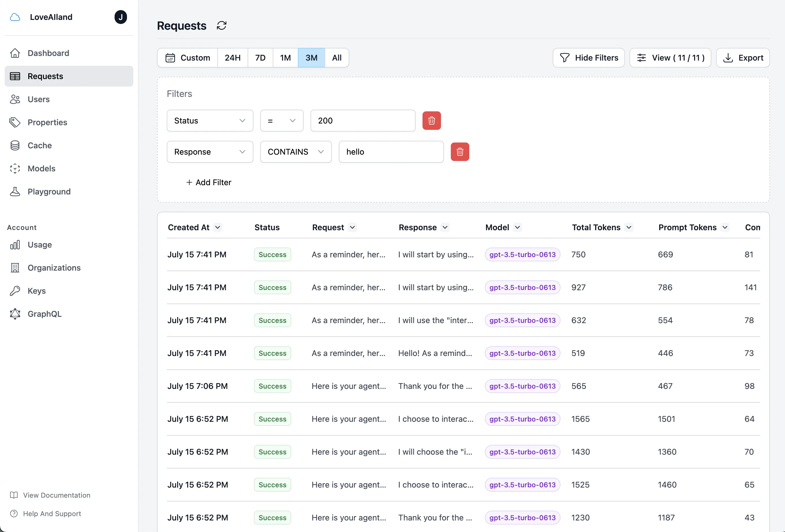Open the Models page
Image resolution: width=785 pixels, height=532 pixels.
pyautogui.click(x=41, y=168)
